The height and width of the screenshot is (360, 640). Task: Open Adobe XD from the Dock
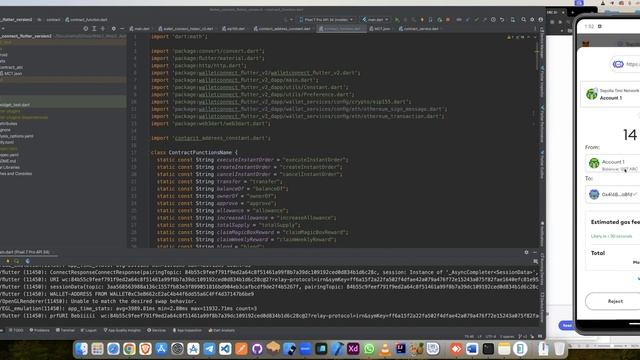coord(353,349)
